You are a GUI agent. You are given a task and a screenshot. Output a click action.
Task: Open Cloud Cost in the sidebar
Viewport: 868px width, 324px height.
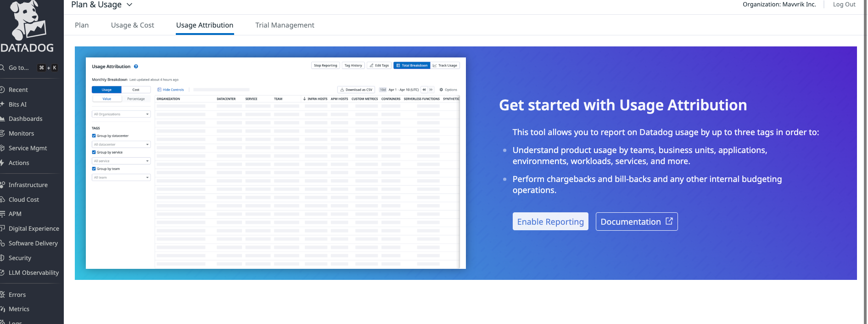[23, 199]
